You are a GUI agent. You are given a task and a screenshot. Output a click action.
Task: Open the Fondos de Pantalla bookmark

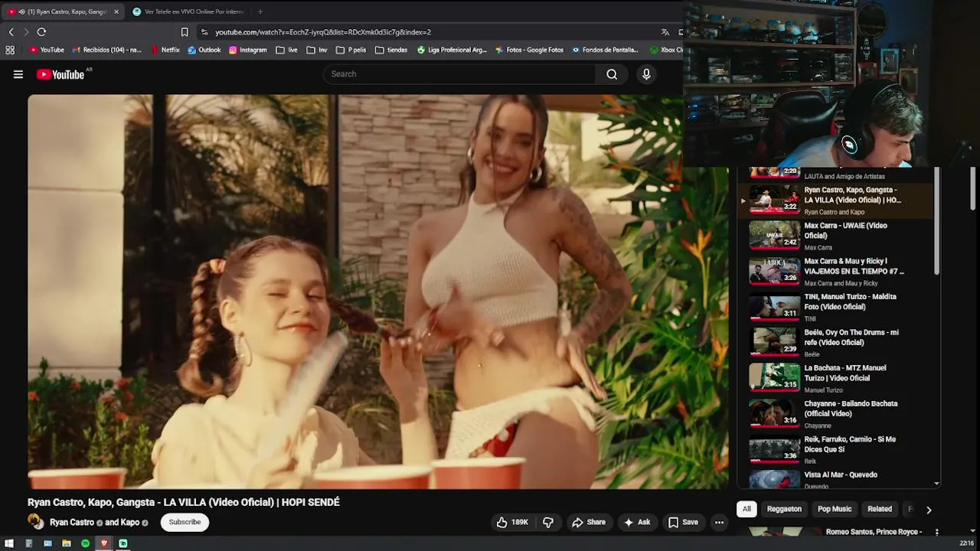click(x=605, y=50)
